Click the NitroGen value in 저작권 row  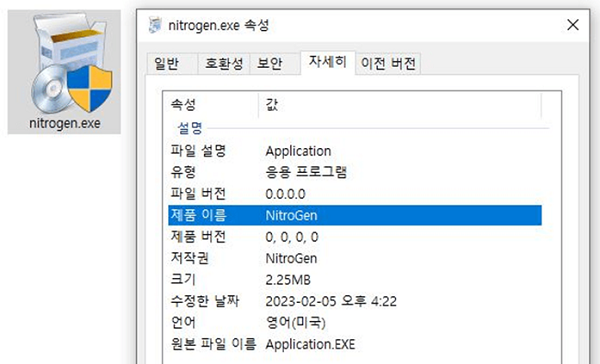pos(291,258)
